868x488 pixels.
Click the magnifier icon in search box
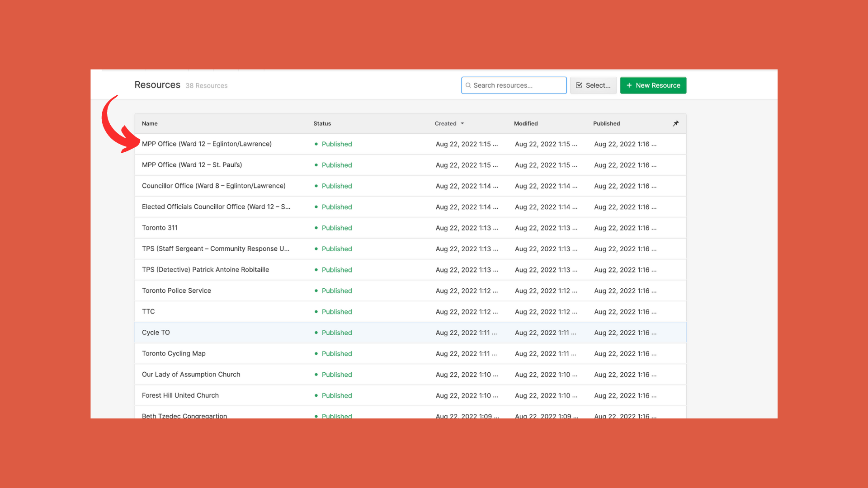(468, 85)
